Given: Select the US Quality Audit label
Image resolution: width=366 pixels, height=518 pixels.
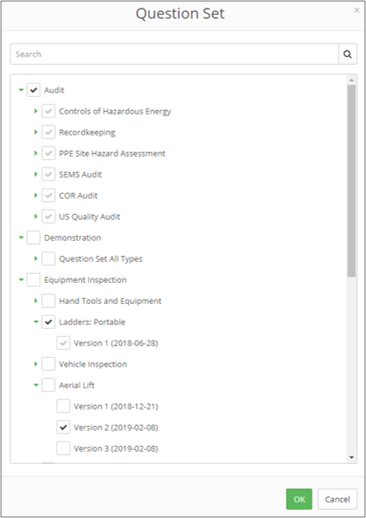Looking at the screenshot, I should point(90,217).
